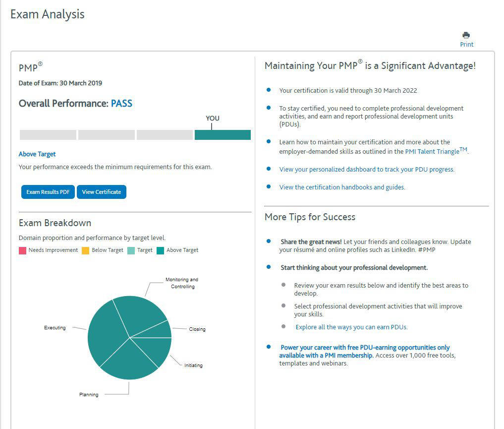
Task: Click the Below Target yellow legend swatch
Action: pyautogui.click(x=85, y=250)
